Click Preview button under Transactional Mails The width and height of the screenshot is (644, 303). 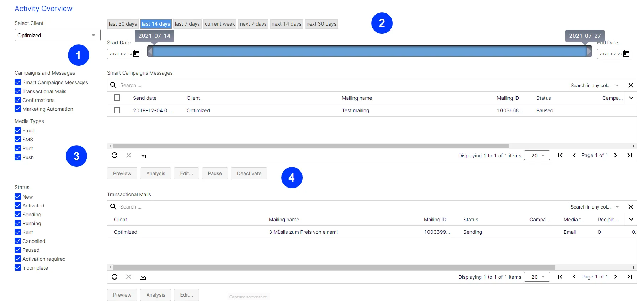(x=122, y=295)
